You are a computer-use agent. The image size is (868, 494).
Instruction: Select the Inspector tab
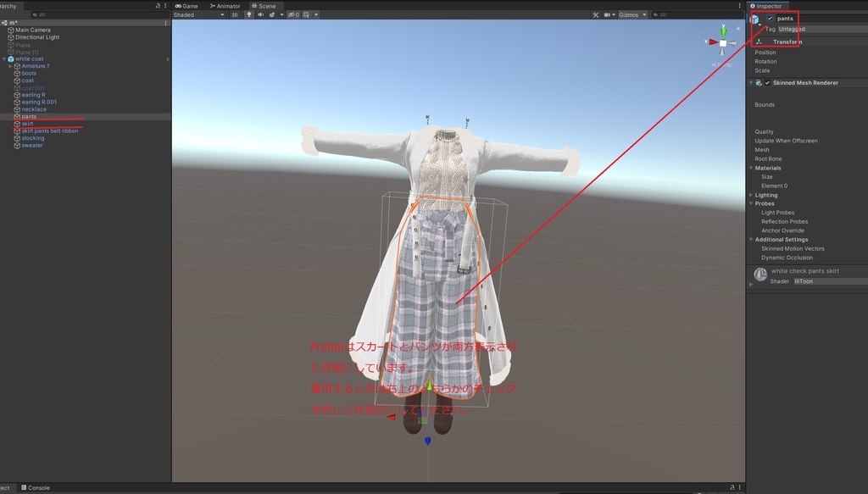click(x=766, y=6)
